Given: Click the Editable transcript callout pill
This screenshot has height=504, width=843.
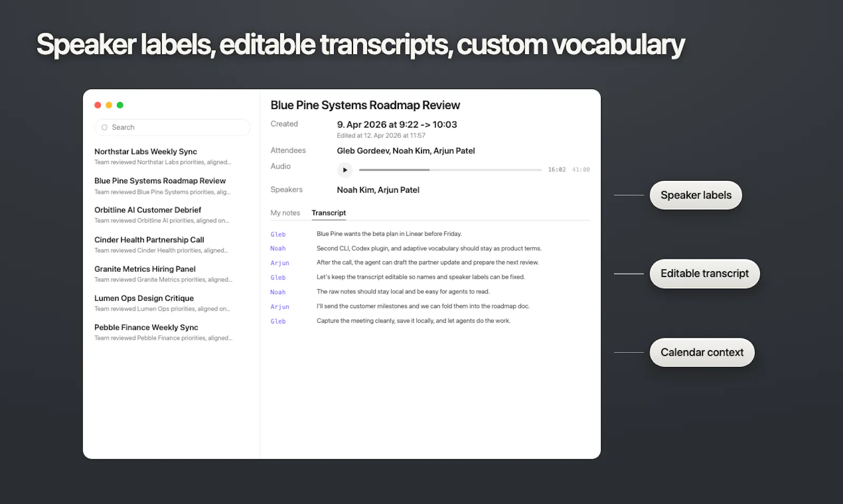Looking at the screenshot, I should (704, 274).
